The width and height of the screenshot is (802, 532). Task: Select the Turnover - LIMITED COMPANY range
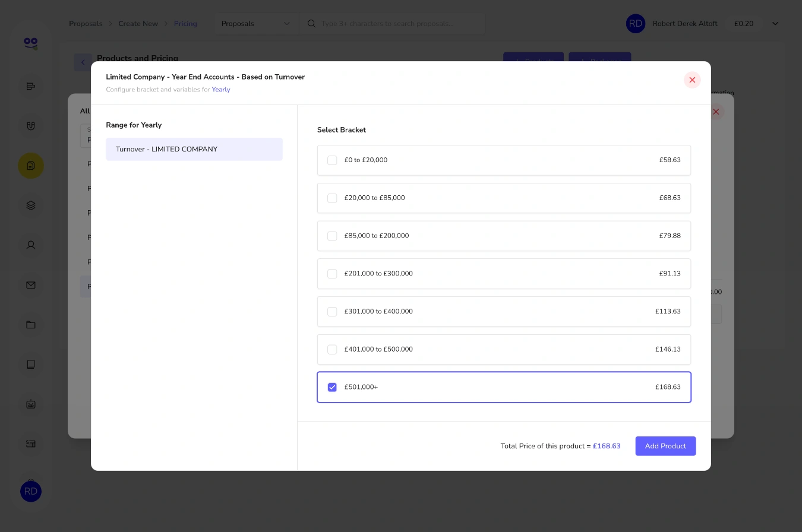(194, 149)
